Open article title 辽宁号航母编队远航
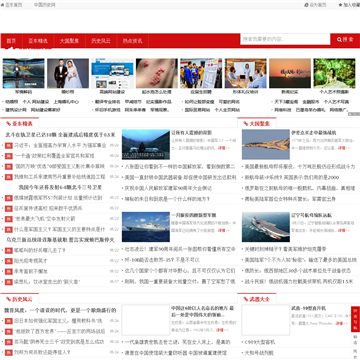 pyautogui.click(x=312, y=215)
